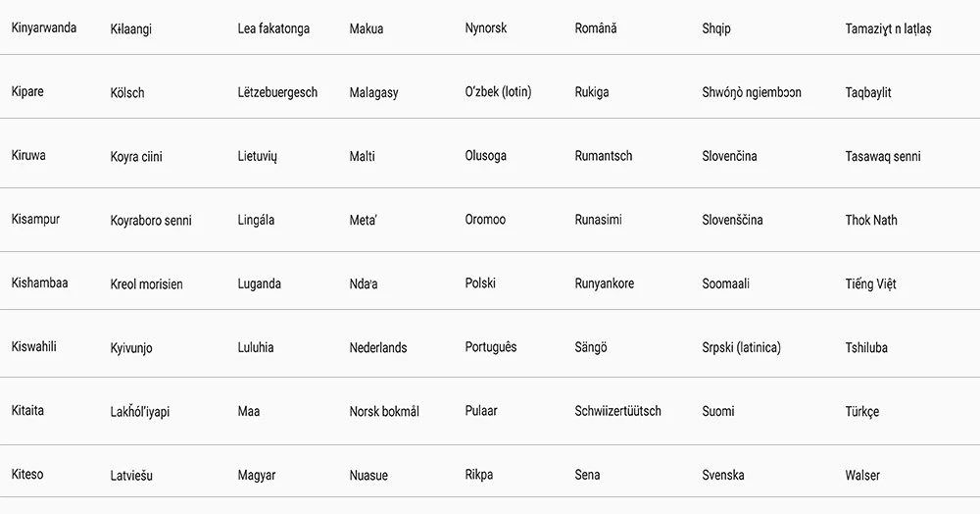
Task: Click Türkçe in the last column
Action: pos(861,411)
